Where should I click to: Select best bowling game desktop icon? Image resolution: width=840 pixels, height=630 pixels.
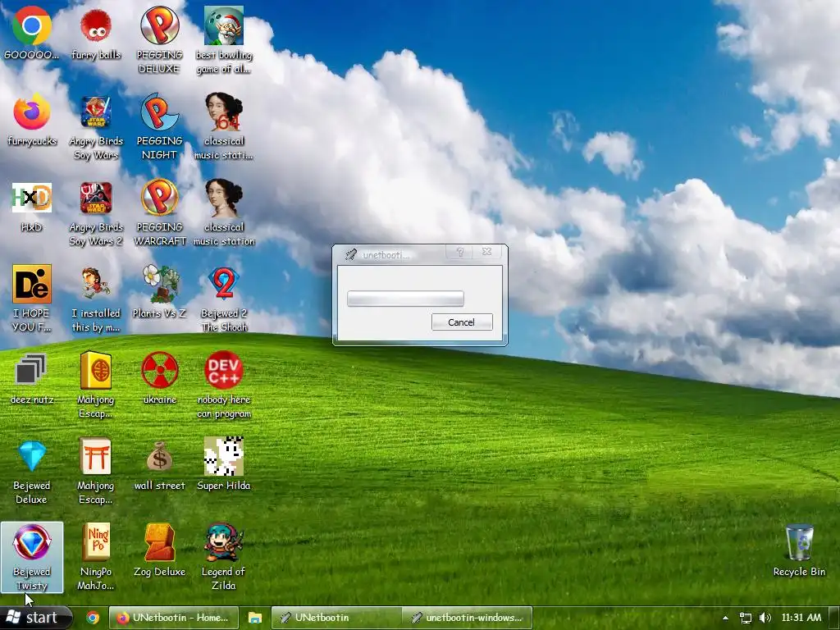coord(224,40)
